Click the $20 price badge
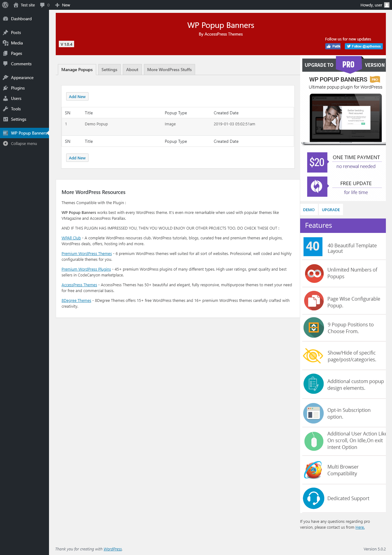 pyautogui.click(x=317, y=162)
